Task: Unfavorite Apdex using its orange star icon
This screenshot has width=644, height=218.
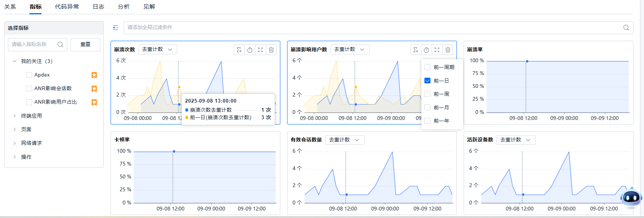Action: click(x=94, y=75)
